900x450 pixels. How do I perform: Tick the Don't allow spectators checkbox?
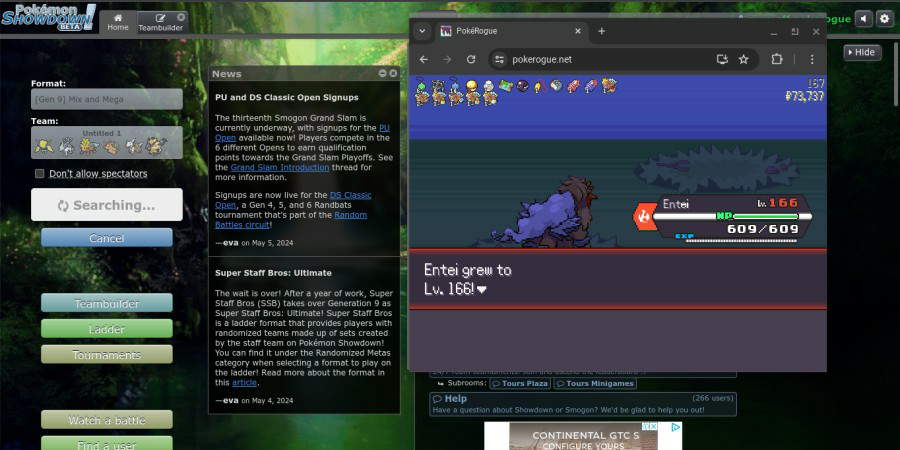40,173
